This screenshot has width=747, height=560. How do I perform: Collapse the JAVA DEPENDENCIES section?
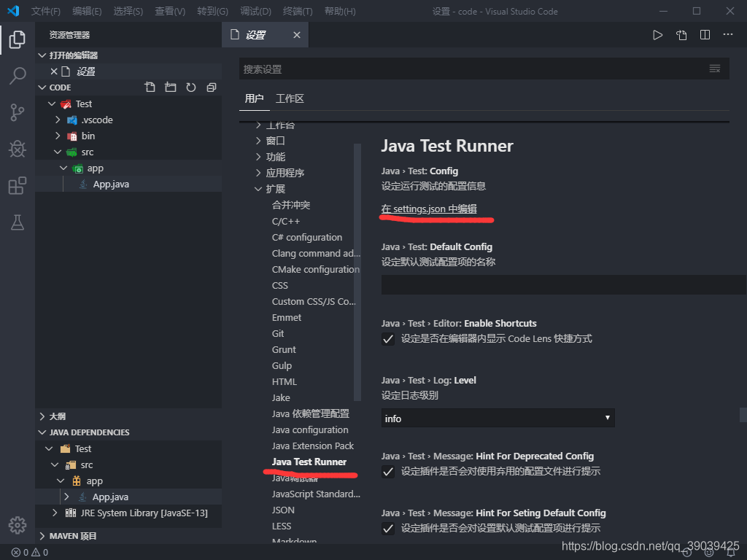(x=42, y=432)
